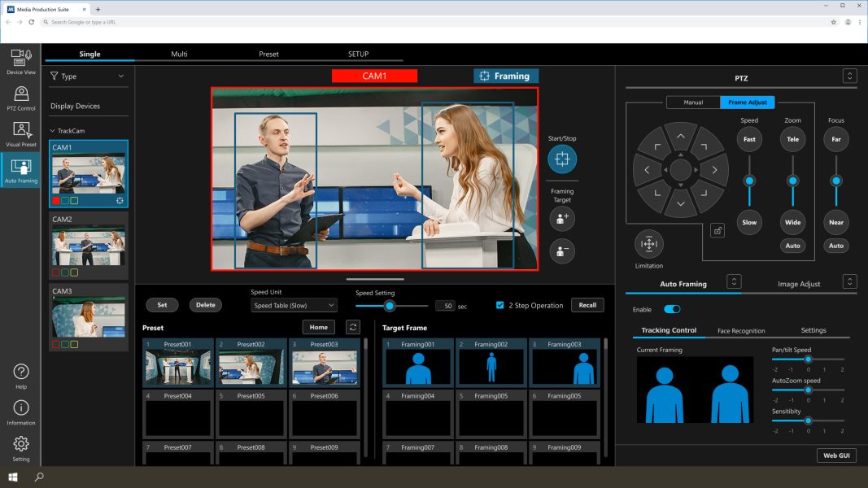Select the PTZ Control sidebar icon
Image resolution: width=868 pixels, height=488 pixels.
pos(20,98)
